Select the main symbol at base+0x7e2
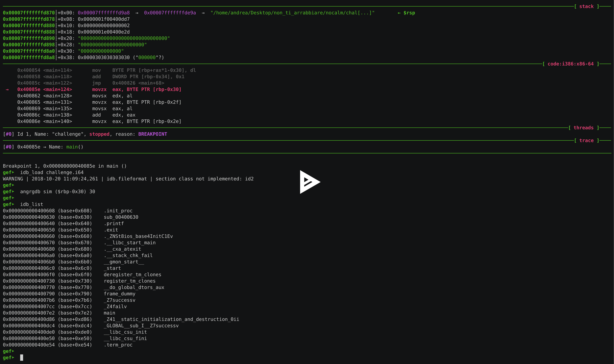 point(109,313)
